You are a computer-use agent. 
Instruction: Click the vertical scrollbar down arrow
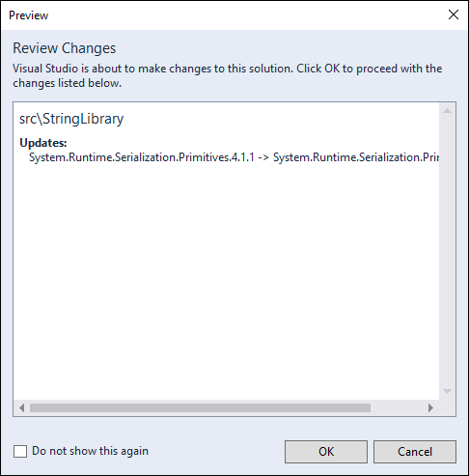click(x=447, y=391)
